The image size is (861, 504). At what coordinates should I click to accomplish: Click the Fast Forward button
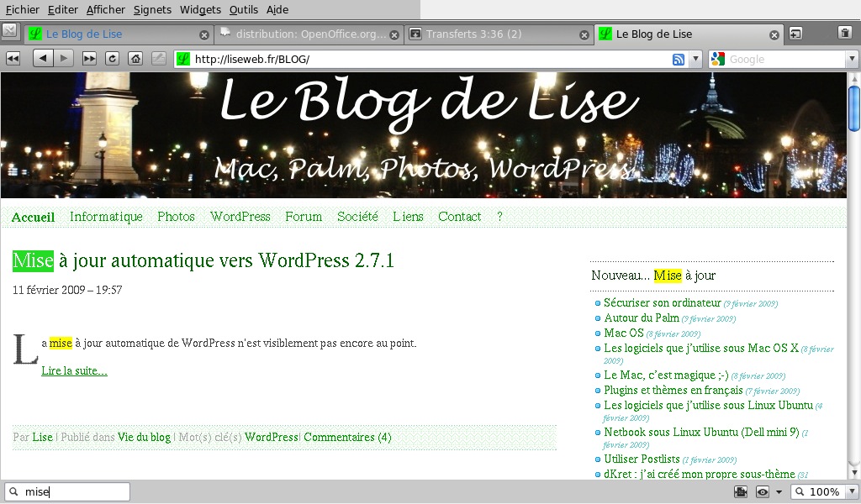click(89, 59)
